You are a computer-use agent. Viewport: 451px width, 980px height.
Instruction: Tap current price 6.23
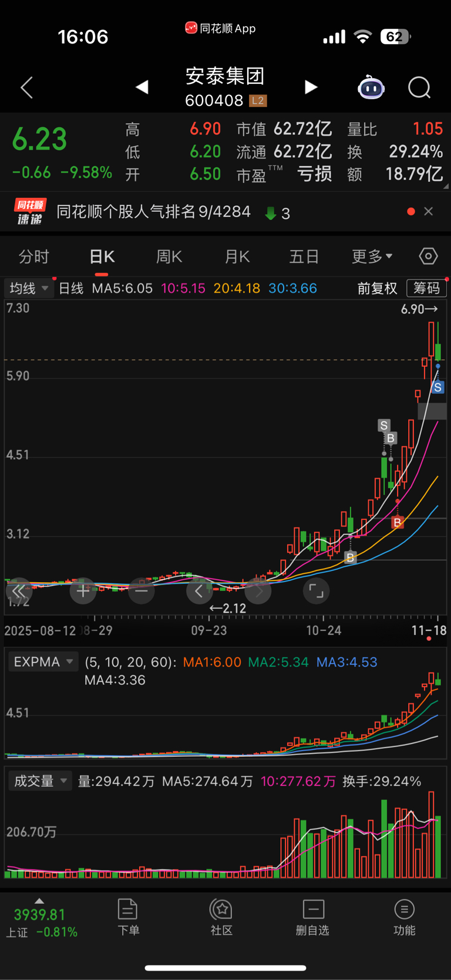(x=40, y=139)
